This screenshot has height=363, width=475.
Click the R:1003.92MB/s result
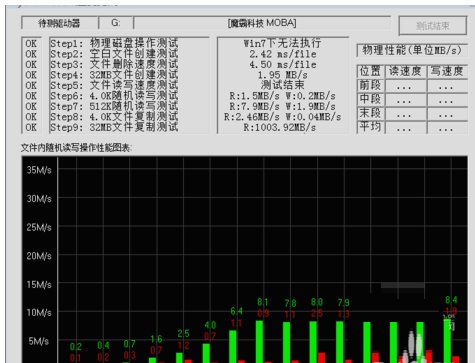279,127
